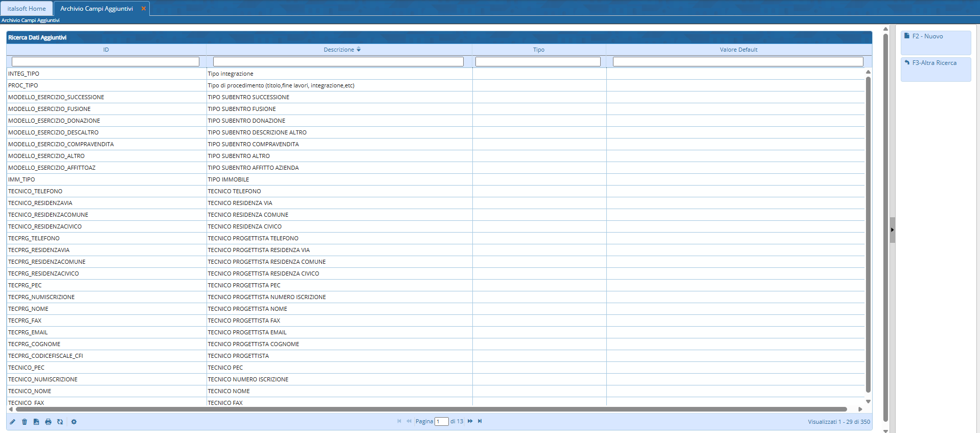980x433 pixels.
Task: Click the horizontal scrollbar of the grid
Action: 431,409
